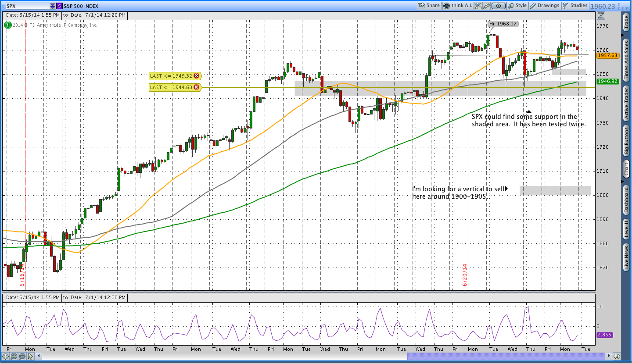The image size is (632, 364).
Task: Click the crosshair pan tool icon
Action: click(6, 356)
